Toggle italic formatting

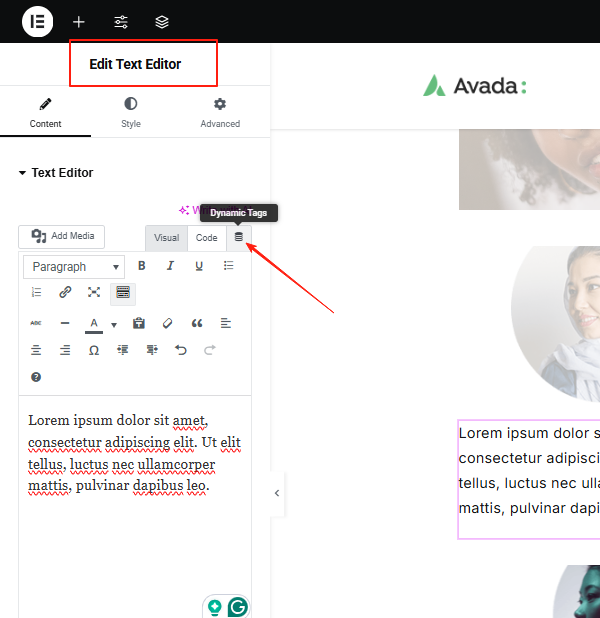170,266
